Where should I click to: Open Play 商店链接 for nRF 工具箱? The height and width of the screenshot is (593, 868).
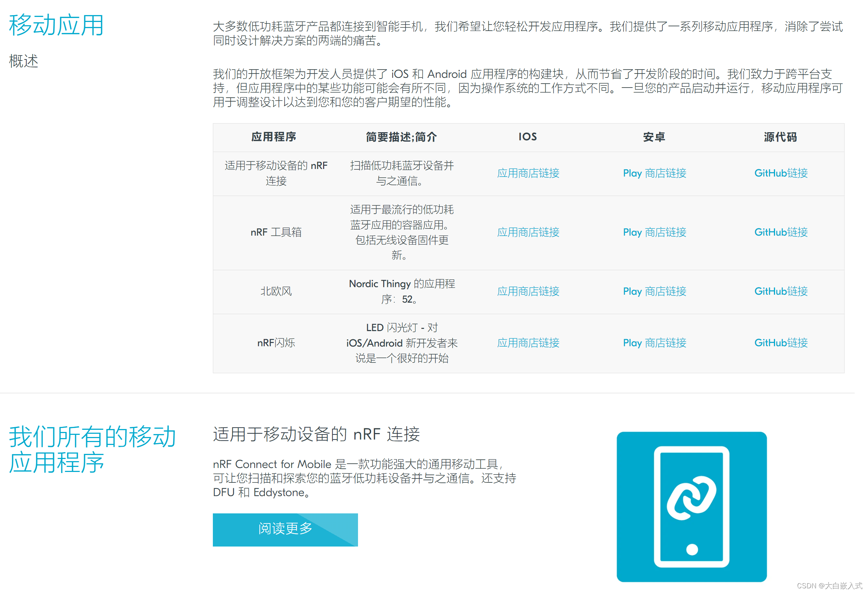coord(654,232)
